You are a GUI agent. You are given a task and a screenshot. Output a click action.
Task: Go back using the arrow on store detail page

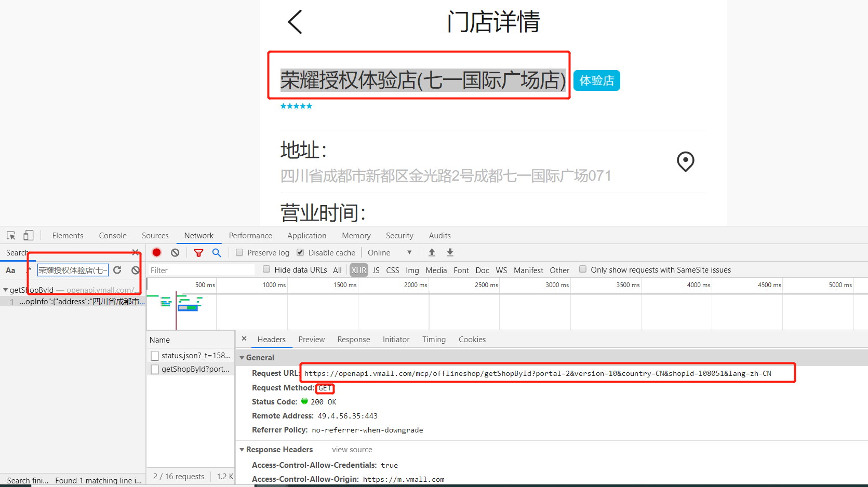pos(295,22)
